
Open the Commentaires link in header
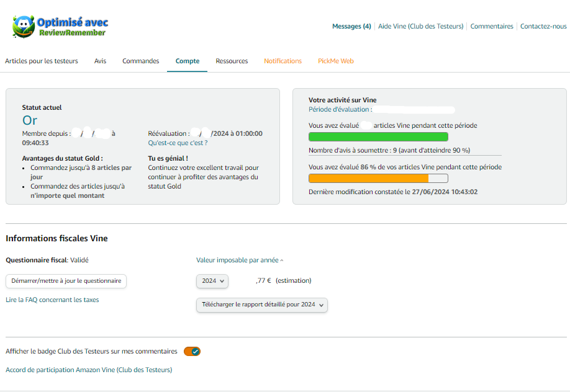[492, 26]
